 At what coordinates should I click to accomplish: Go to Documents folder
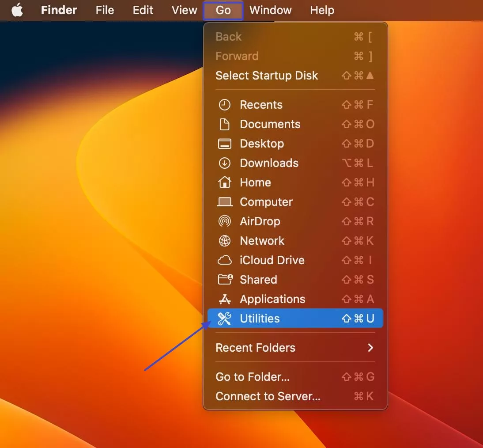coord(295,124)
